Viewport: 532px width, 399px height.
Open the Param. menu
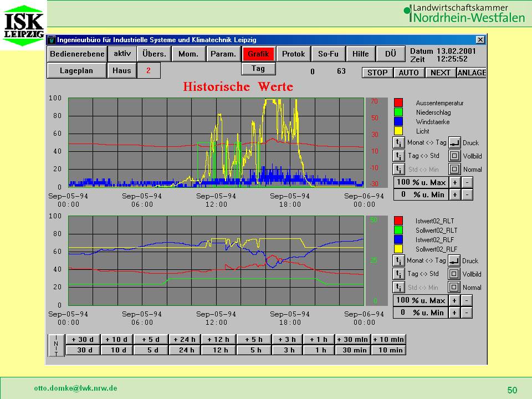223,54
